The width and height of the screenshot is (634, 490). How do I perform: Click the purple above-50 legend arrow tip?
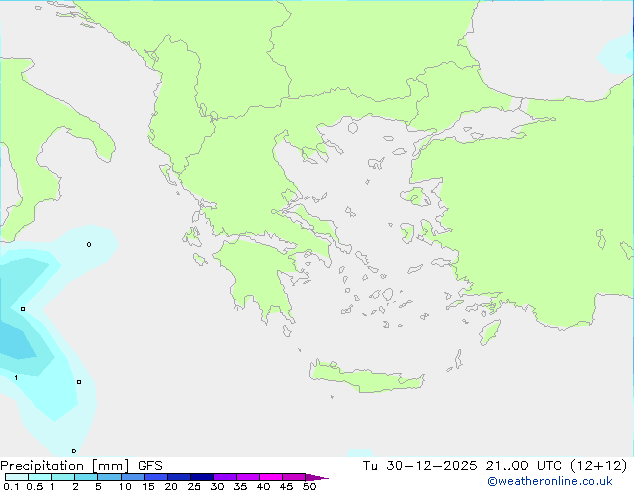pyautogui.click(x=317, y=477)
